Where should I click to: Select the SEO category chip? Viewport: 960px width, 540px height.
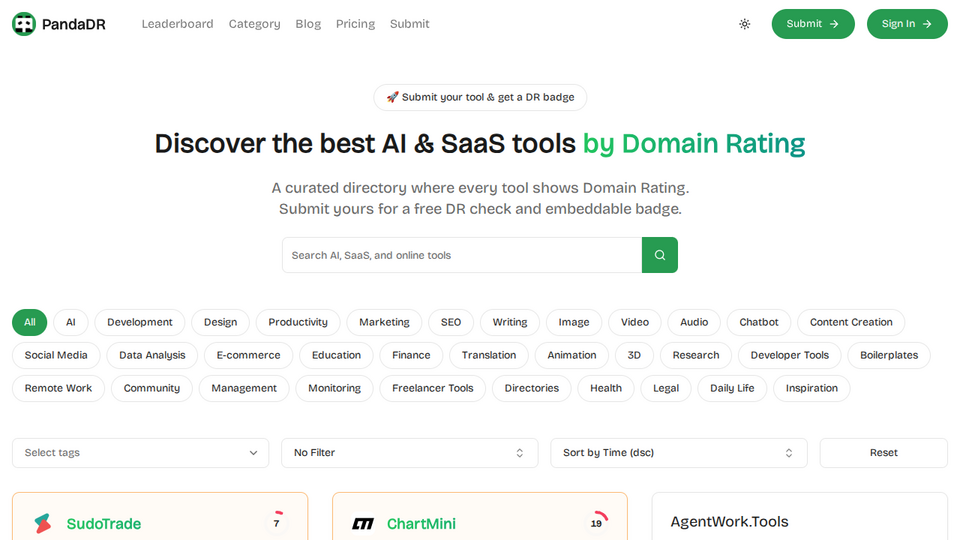[x=451, y=322]
